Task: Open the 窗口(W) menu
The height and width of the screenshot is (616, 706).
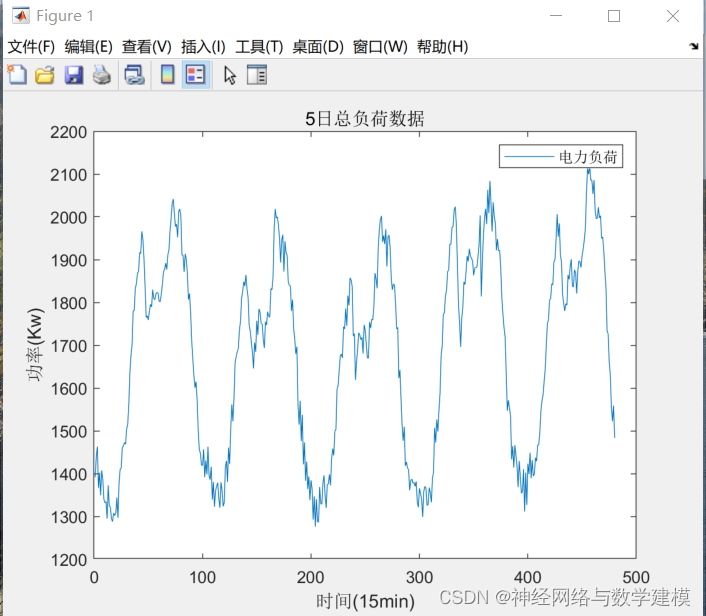Action: pyautogui.click(x=380, y=46)
